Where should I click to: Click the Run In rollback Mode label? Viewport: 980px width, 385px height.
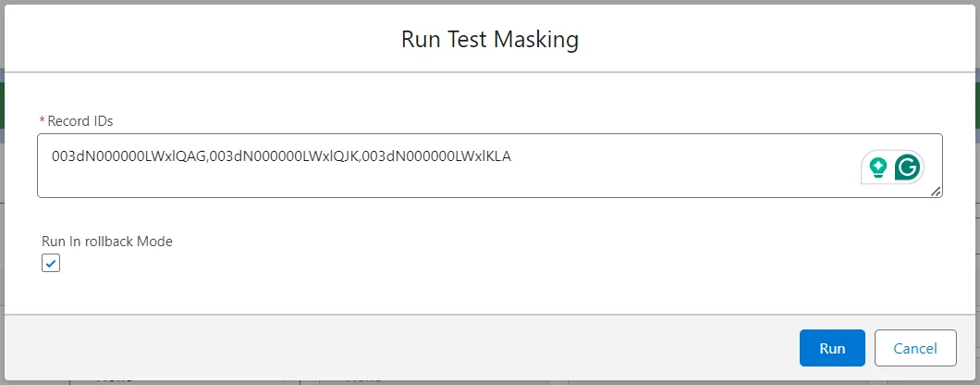pos(107,242)
